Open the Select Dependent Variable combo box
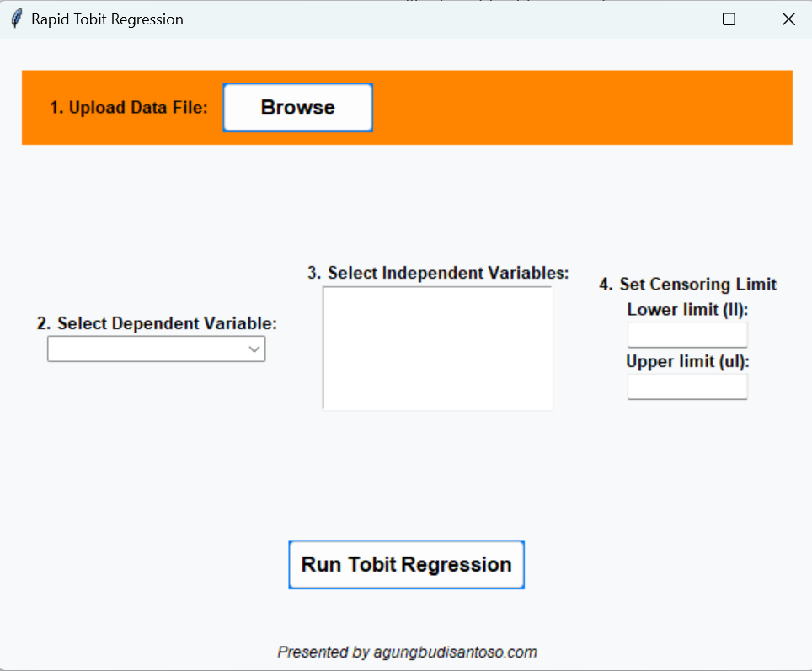 click(157, 349)
